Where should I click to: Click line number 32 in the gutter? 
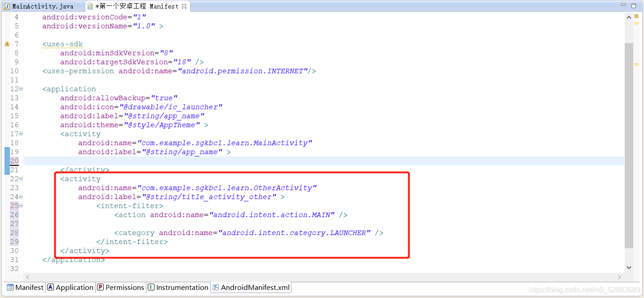tap(14, 269)
